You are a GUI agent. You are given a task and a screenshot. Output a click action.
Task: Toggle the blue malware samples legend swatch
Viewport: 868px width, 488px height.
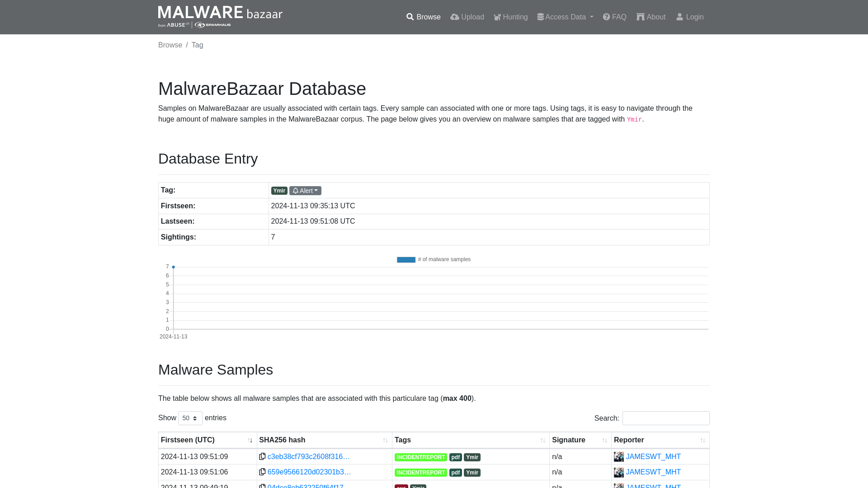[x=406, y=259]
